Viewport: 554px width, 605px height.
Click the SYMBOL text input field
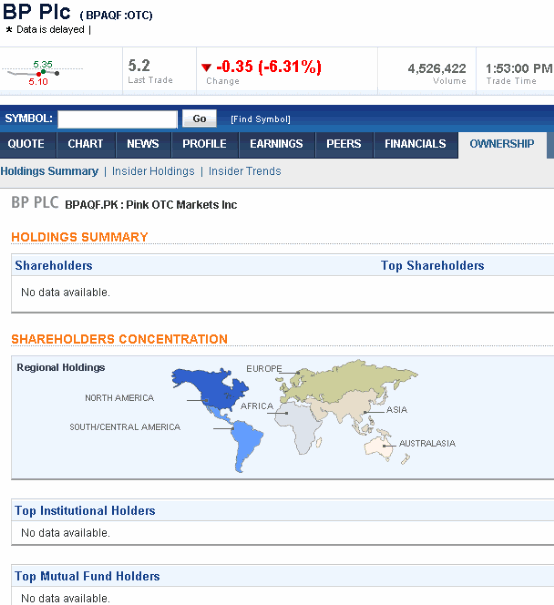pyautogui.click(x=118, y=119)
